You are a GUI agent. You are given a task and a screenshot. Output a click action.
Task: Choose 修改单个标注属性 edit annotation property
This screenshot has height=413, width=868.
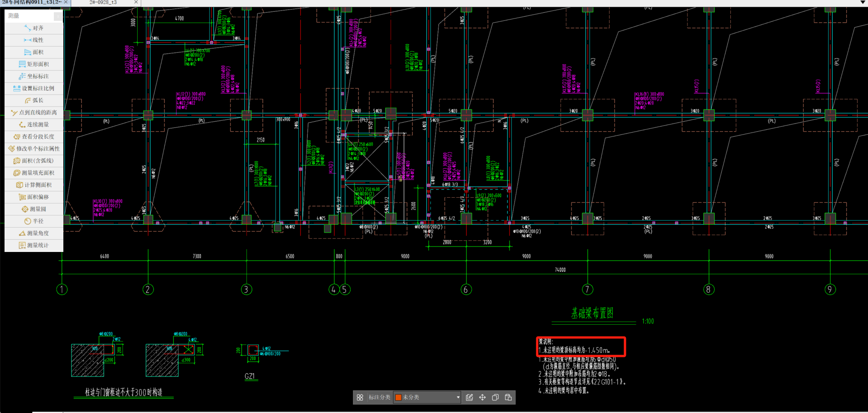(34, 149)
